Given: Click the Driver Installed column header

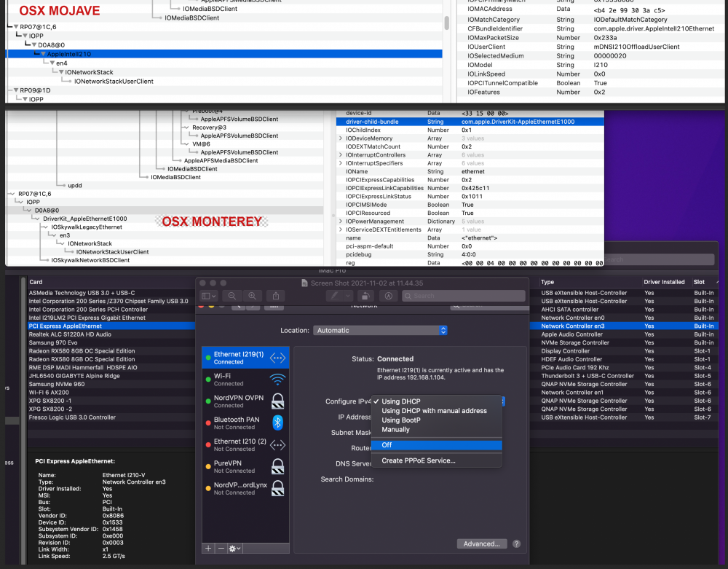Looking at the screenshot, I should [x=664, y=282].
